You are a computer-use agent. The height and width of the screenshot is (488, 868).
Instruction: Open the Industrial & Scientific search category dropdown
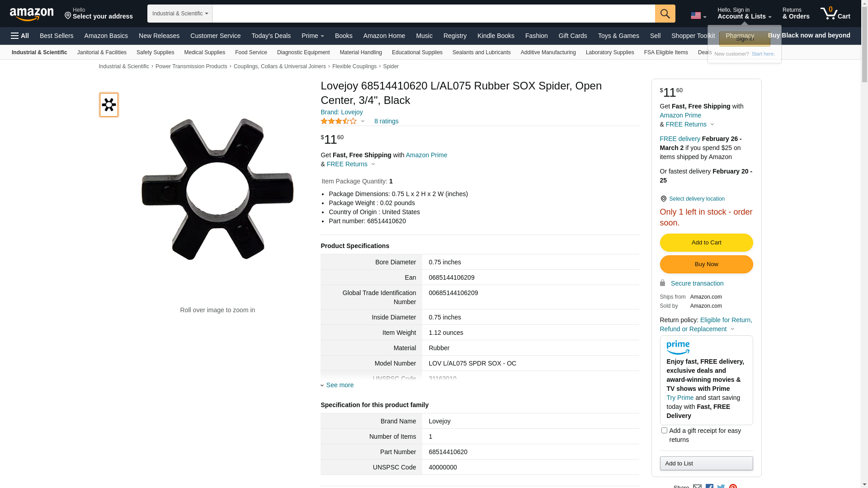tap(179, 14)
